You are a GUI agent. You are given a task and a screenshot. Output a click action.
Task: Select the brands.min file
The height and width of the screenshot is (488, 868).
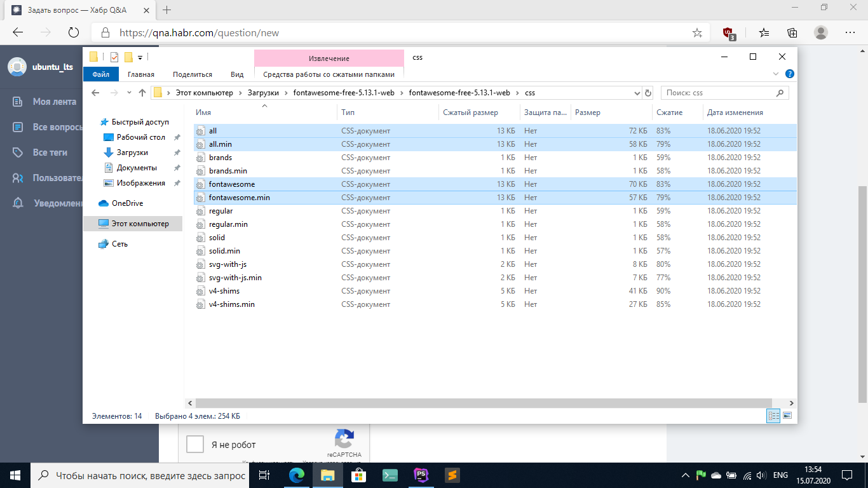point(495,171)
